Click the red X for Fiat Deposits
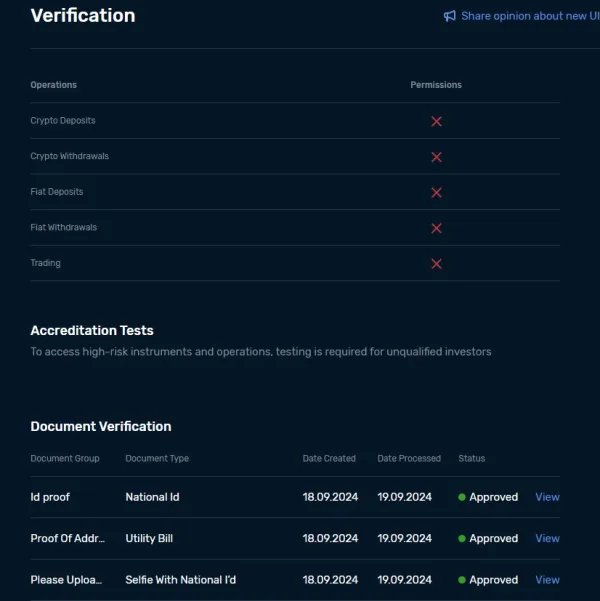 [x=436, y=192]
